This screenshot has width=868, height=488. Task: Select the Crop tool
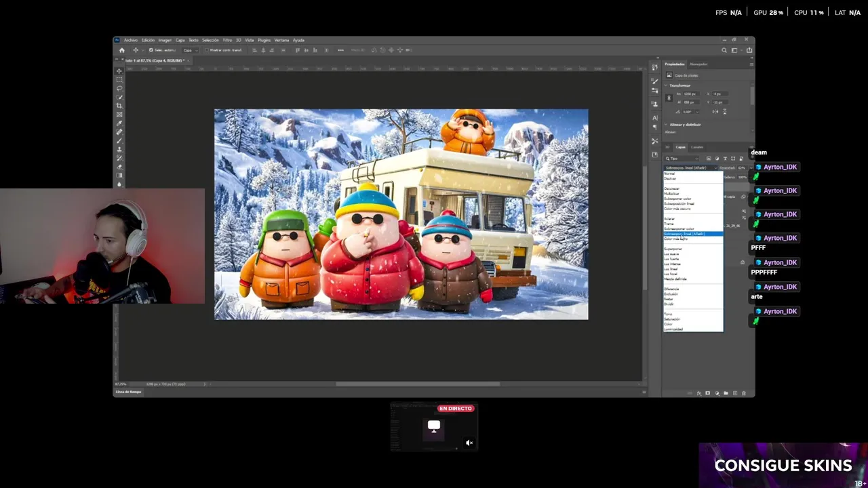click(x=119, y=106)
